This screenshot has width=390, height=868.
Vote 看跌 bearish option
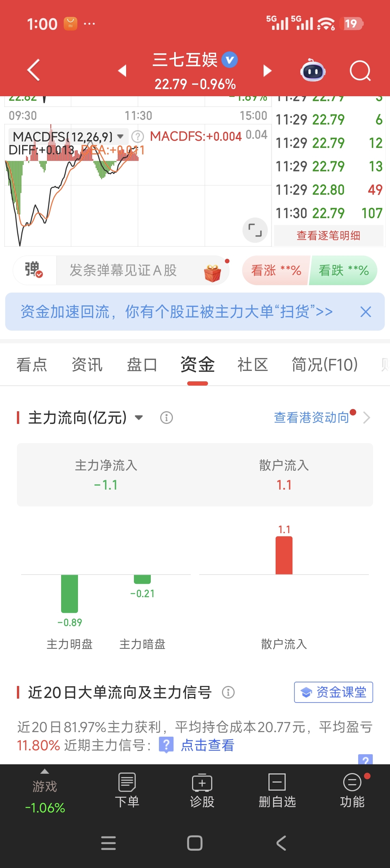(343, 270)
